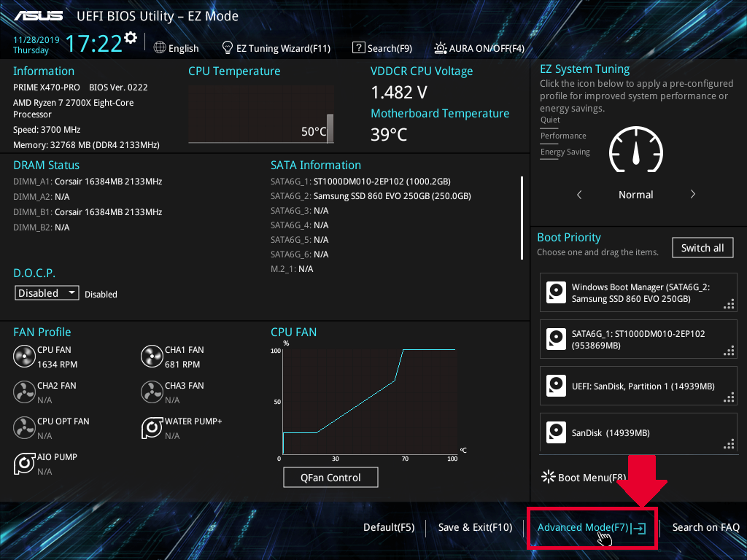Click the CPU FAN curve graph
This screenshot has height=560, width=747.
[370, 401]
